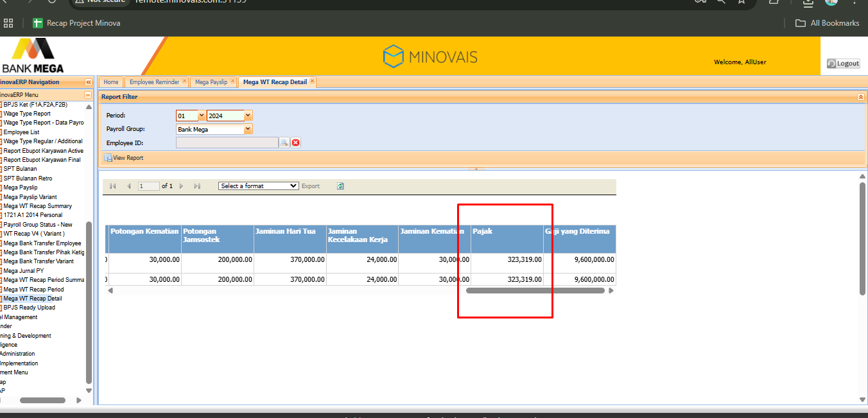868x418 pixels.
Task: Open SPT Bulanan menu item
Action: pyautogui.click(x=20, y=169)
